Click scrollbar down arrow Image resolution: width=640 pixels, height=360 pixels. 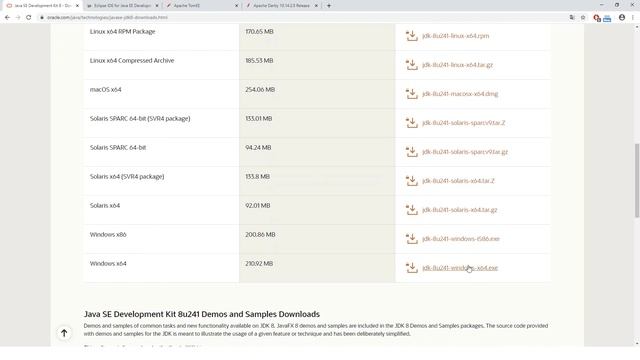click(636, 343)
